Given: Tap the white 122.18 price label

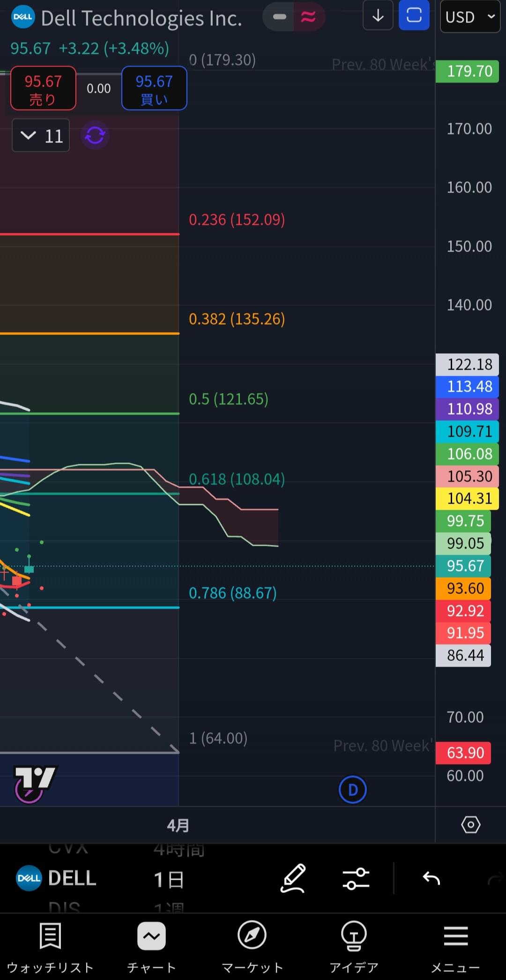Looking at the screenshot, I should [467, 364].
